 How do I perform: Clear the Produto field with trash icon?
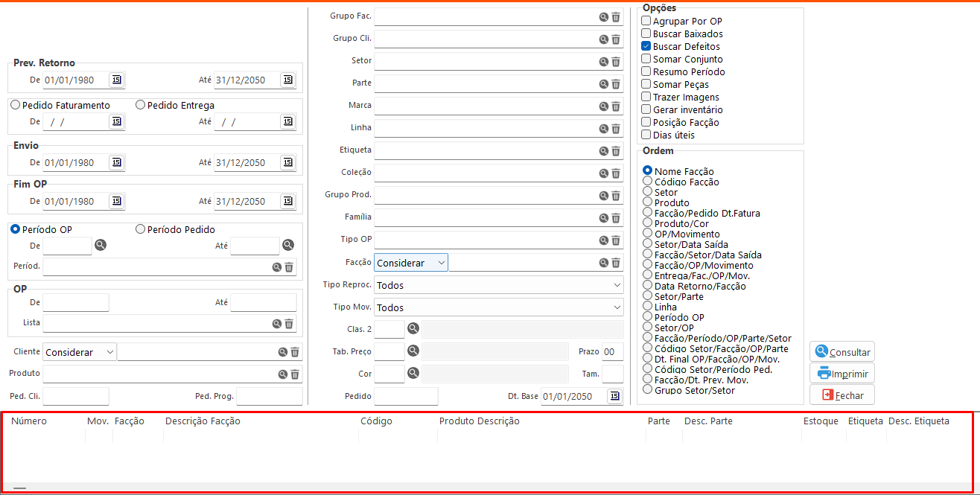pos(295,374)
